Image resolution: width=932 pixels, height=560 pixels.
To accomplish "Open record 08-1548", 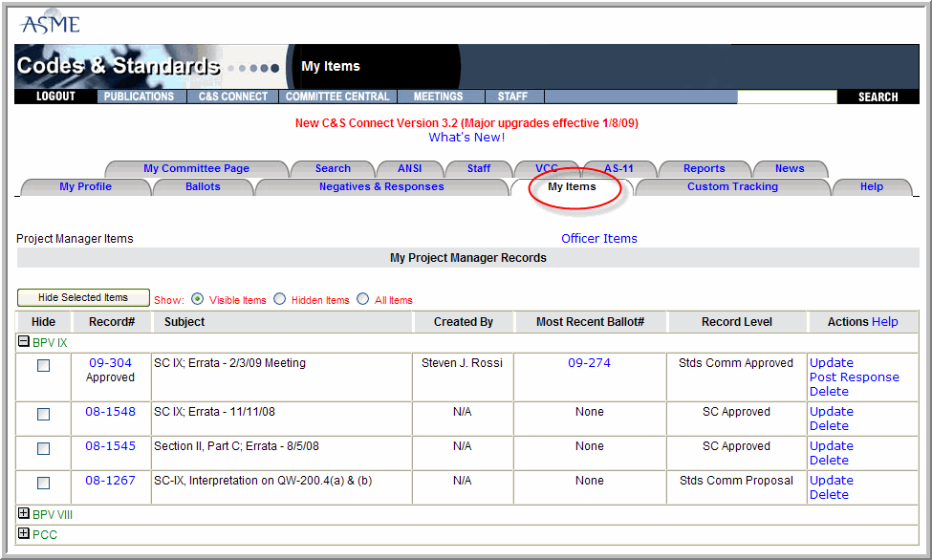I will tap(110, 411).
